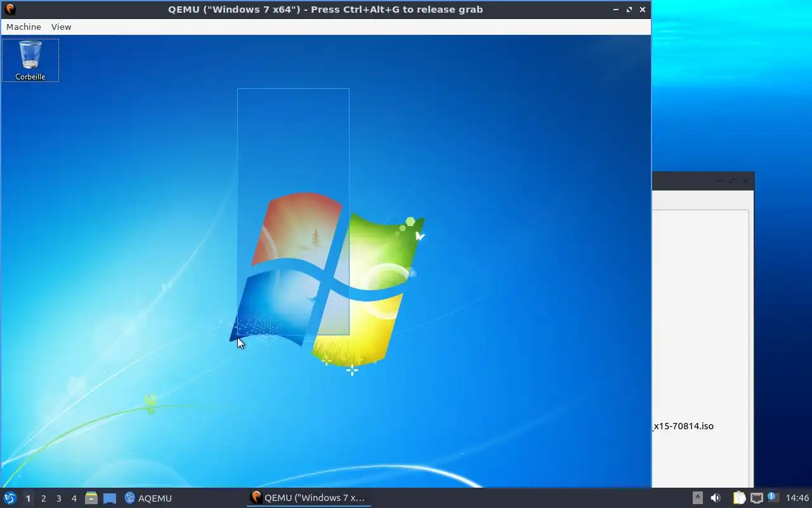Open clipboard manager tray icon

point(739,498)
